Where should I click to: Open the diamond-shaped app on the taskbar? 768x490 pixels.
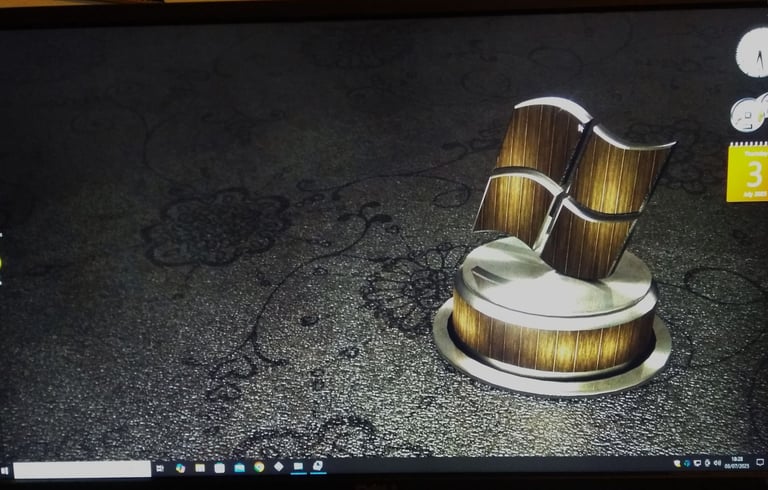click(279, 466)
